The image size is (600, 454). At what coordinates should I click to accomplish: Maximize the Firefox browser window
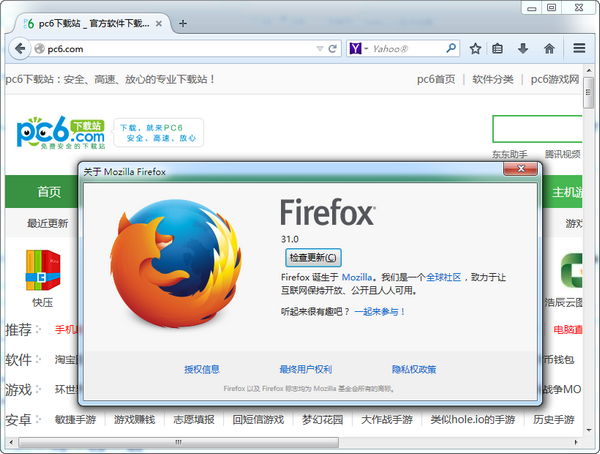(551, 8)
